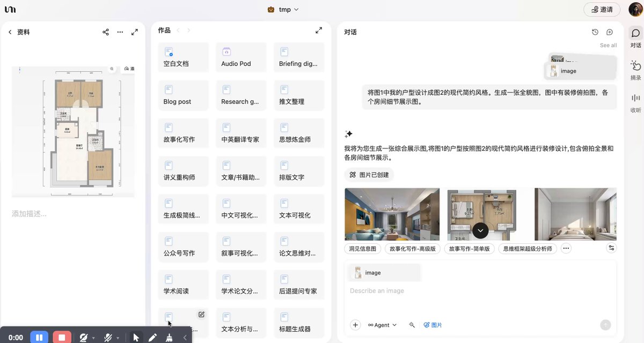Open the sliders settings control beside the suggestion chips
The image size is (644, 343).
[x=611, y=248]
